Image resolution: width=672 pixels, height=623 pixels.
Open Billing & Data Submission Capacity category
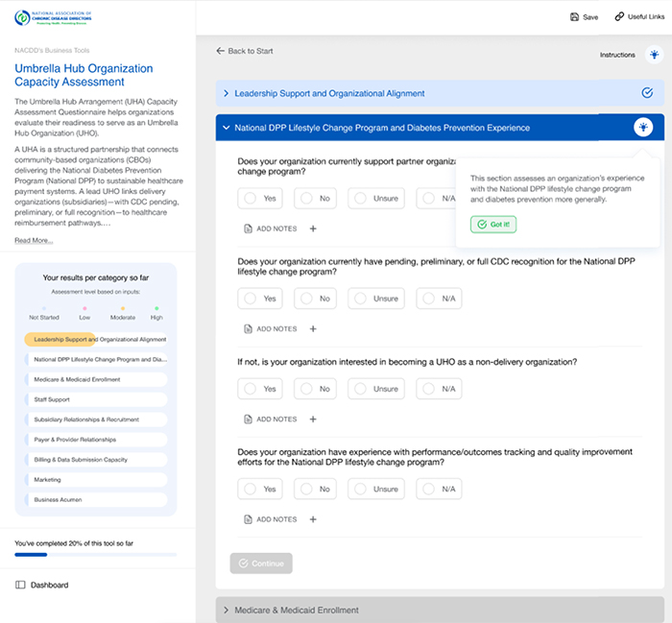[96, 460]
